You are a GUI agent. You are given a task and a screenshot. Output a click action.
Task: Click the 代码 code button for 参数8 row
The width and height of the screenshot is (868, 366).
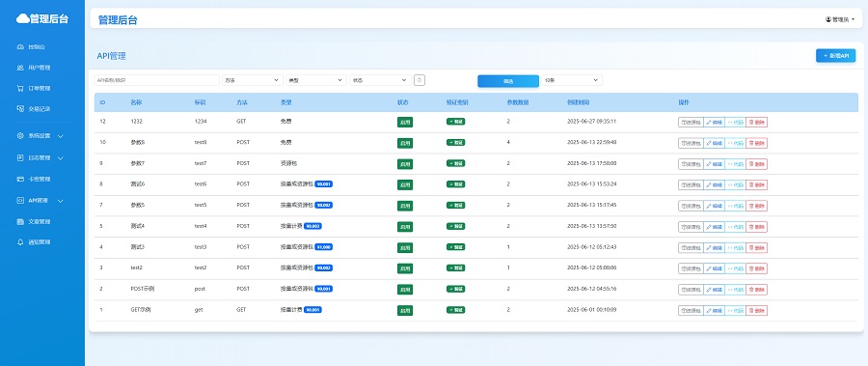[x=735, y=143]
